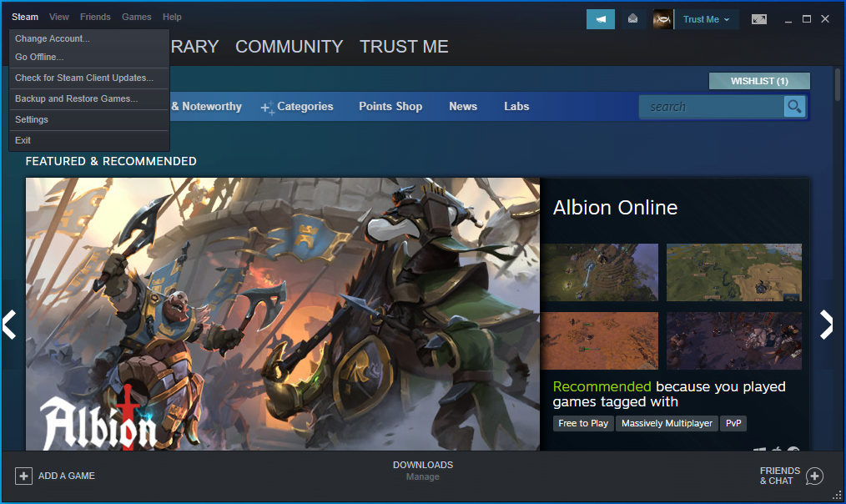This screenshot has height=504, width=846.
Task: Click the Trust Me profile avatar
Action: [662, 19]
